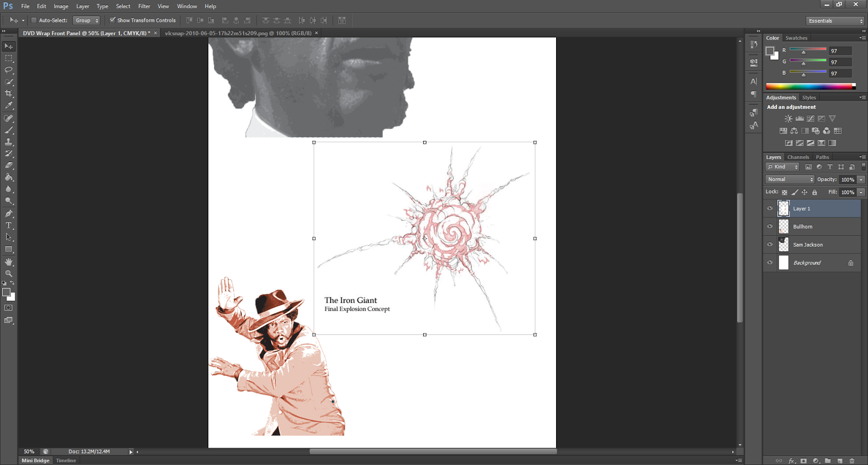Switch to the Swatches tab
Screen dimensions: 868x465
[x=796, y=38]
